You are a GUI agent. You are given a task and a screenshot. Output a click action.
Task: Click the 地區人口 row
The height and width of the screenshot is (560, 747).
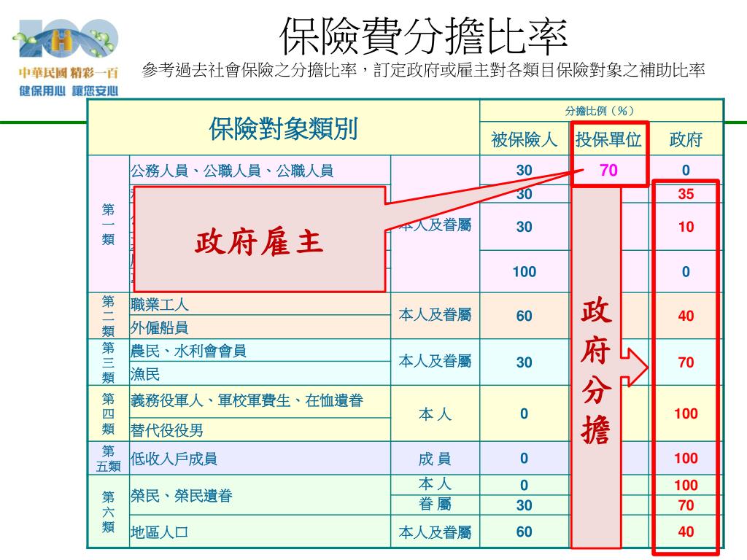pyautogui.click(x=260, y=532)
